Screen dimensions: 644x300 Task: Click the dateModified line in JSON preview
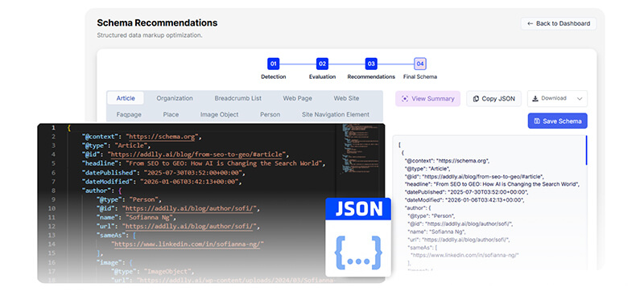coord(465,199)
